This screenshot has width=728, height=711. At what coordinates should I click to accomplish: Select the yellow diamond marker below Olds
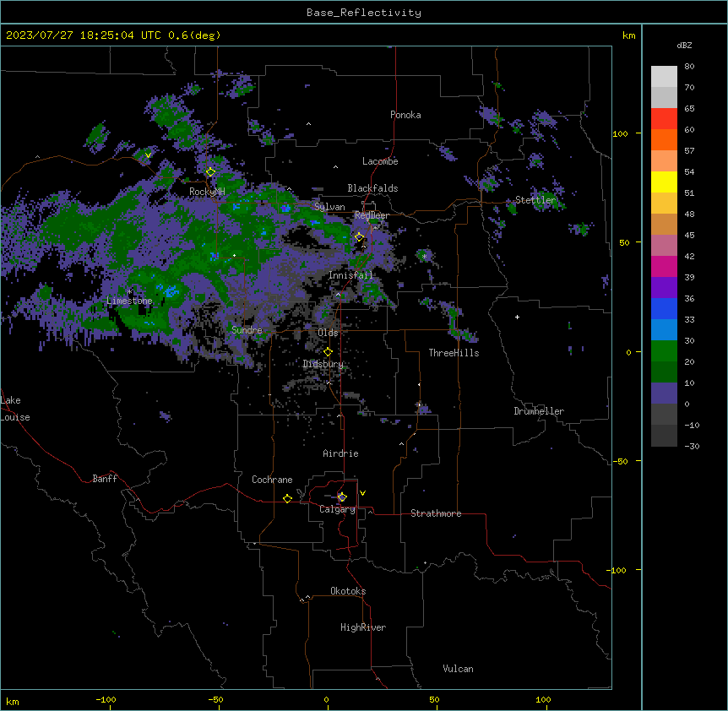coord(328,352)
